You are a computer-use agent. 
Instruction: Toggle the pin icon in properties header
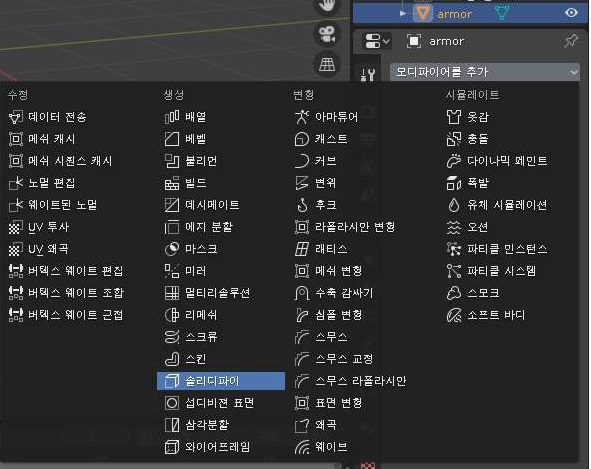[x=571, y=41]
